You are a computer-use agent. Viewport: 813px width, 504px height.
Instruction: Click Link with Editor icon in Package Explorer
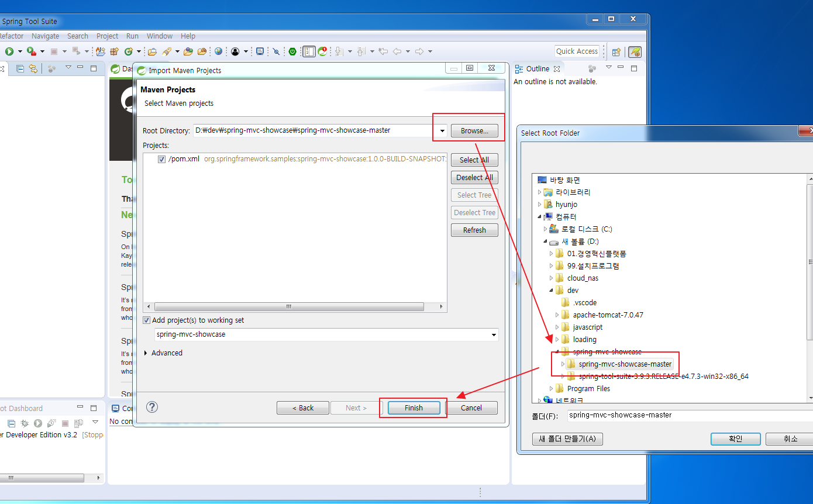pos(33,68)
